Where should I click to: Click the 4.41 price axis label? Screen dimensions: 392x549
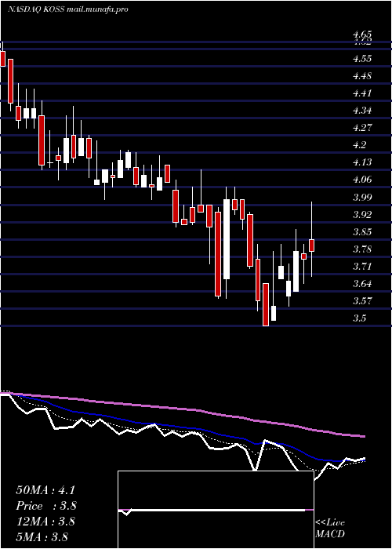click(362, 93)
